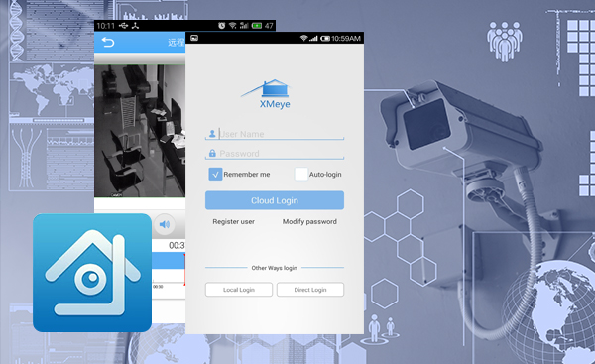The image size is (595, 364).
Task: Click the Password field
Action: click(275, 153)
